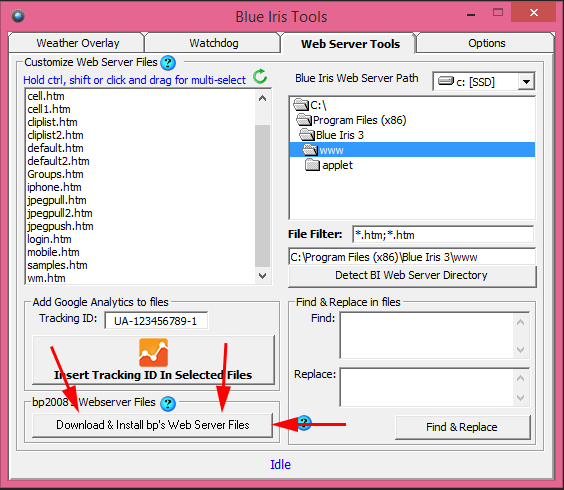
Task: Select the www folder in the tree
Action: tap(412, 150)
